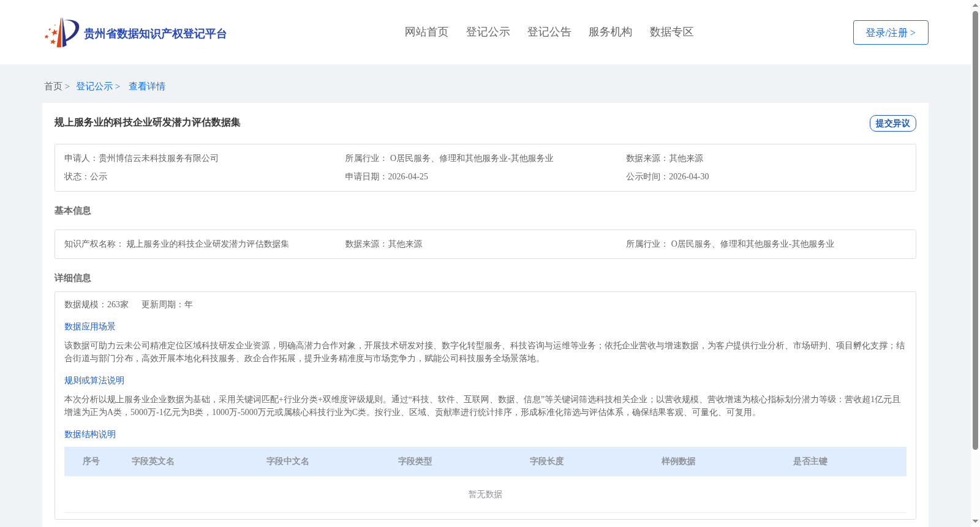The width and height of the screenshot is (980, 527).
Task: Click 申请日期：2026-04-25 text
Action: pyautogui.click(x=386, y=176)
